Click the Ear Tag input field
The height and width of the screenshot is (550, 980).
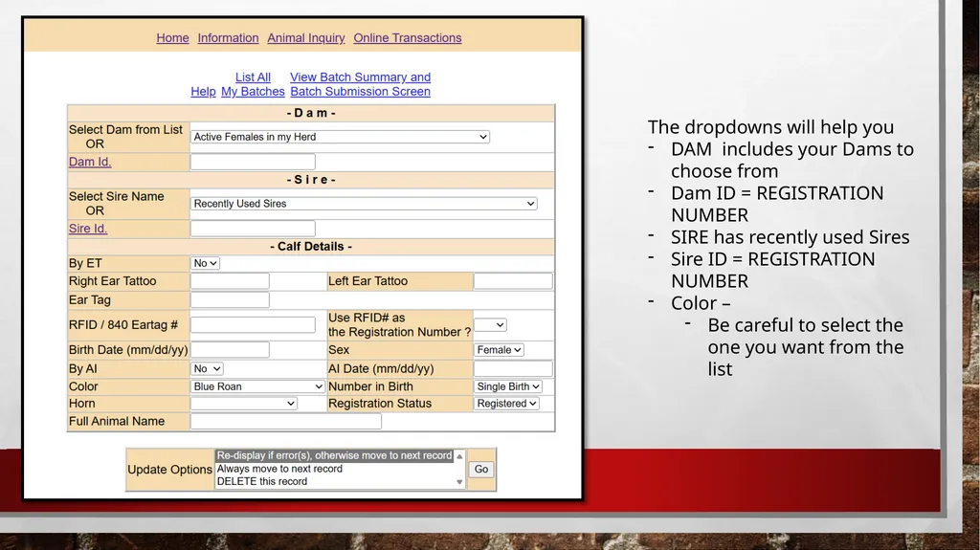(x=230, y=300)
